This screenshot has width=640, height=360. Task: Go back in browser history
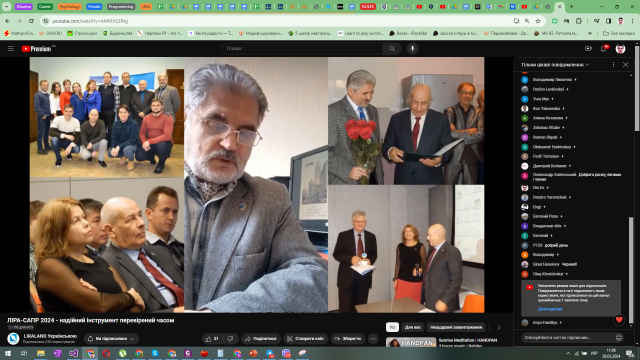[7, 21]
